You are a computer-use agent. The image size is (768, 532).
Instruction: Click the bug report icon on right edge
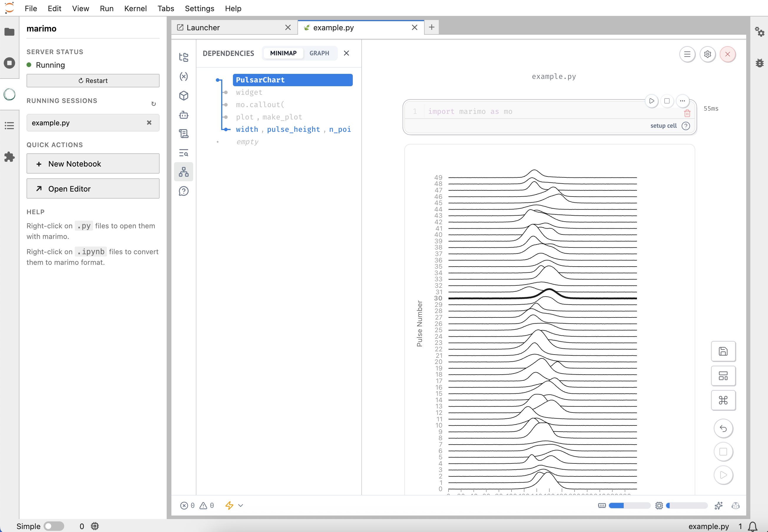(x=759, y=63)
